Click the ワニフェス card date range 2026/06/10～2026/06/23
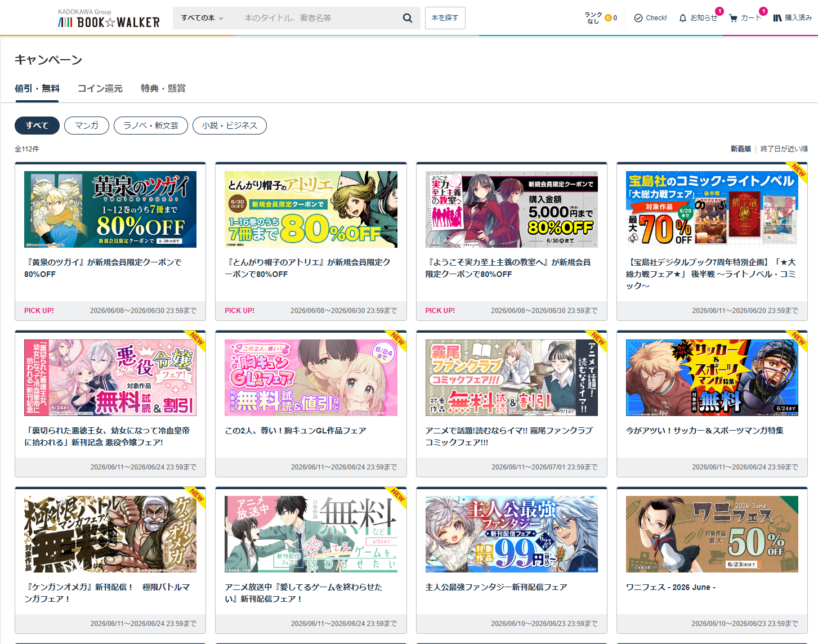This screenshot has height=644, width=818. pyautogui.click(x=745, y=624)
